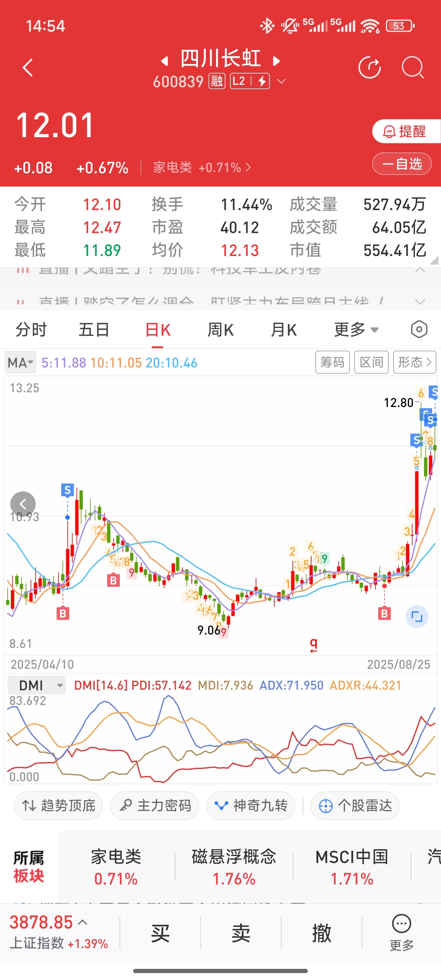Switch to 分时 chart tab

tap(31, 330)
